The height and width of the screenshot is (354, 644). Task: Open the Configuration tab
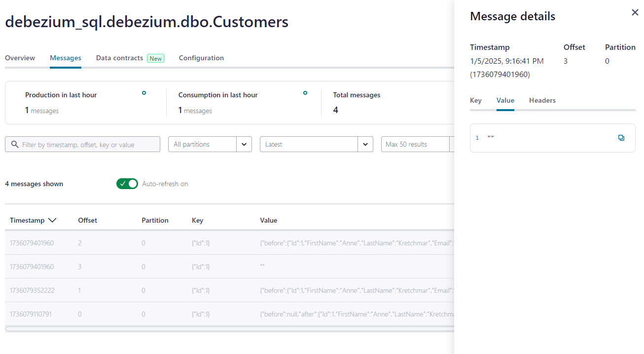(x=201, y=58)
